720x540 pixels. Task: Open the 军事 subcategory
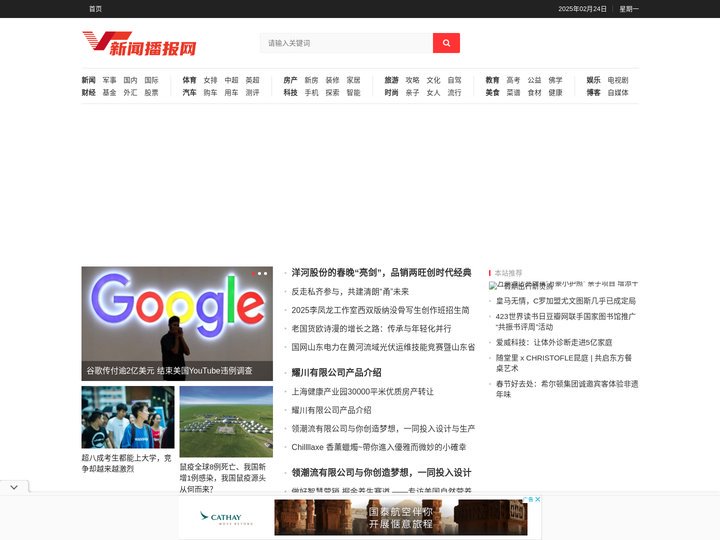click(109, 80)
